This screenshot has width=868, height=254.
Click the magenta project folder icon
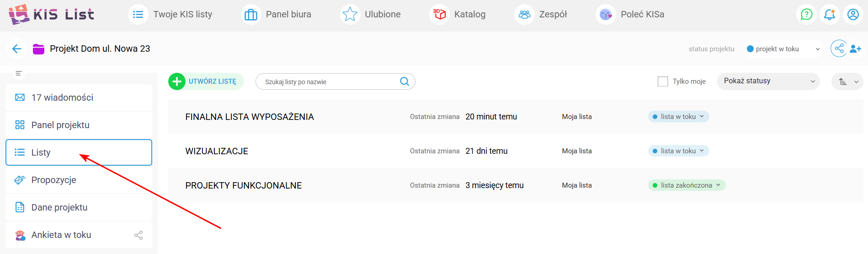[38, 49]
